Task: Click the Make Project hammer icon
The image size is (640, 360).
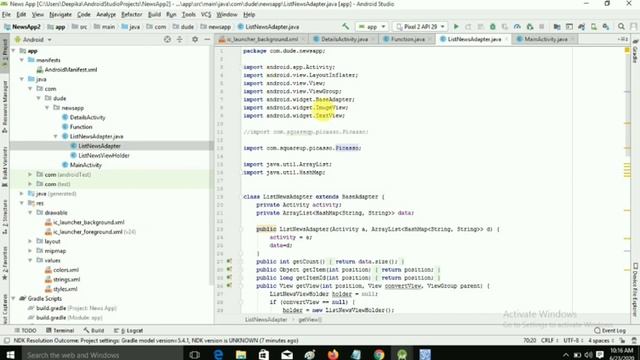Action: coord(346,27)
